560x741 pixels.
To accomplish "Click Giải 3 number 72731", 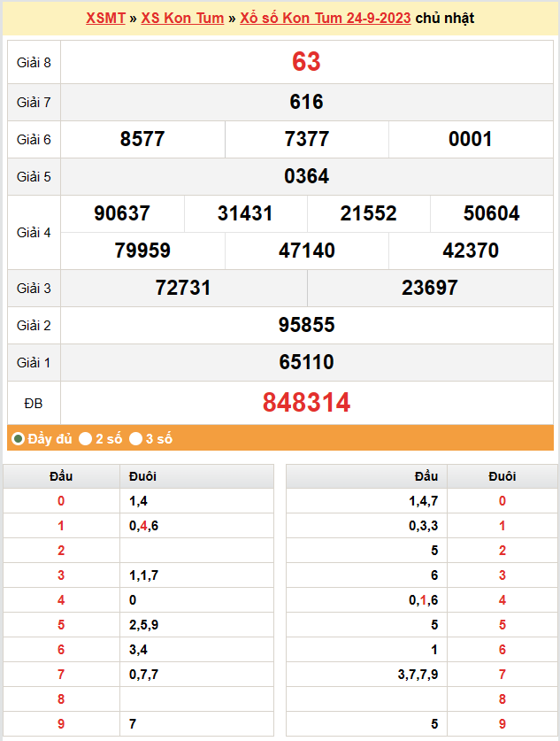I will (183, 288).
